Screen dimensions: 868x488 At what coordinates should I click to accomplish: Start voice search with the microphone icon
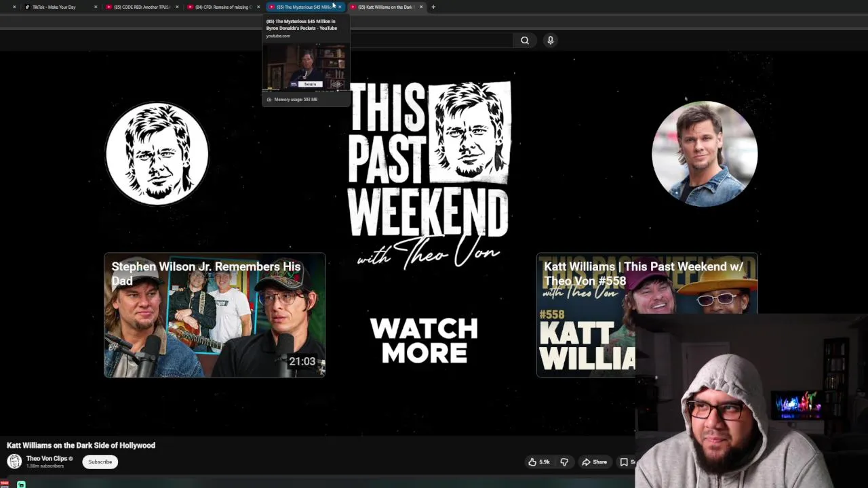551,40
